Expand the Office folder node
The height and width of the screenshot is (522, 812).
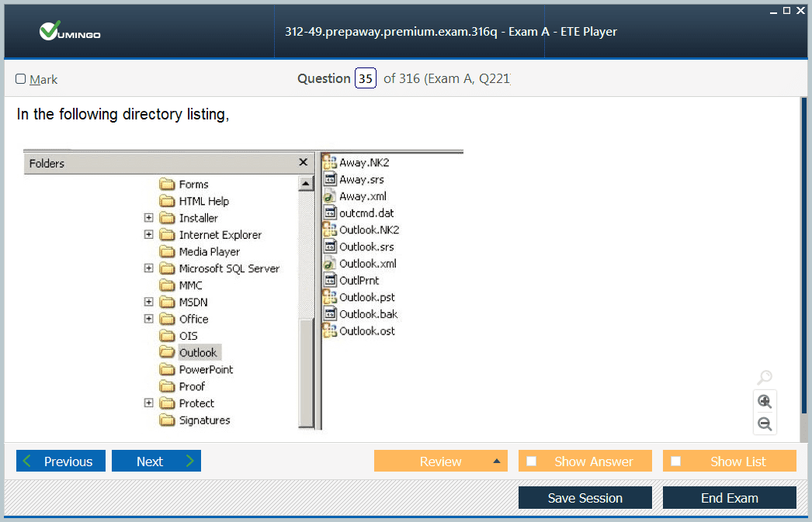[148, 319]
